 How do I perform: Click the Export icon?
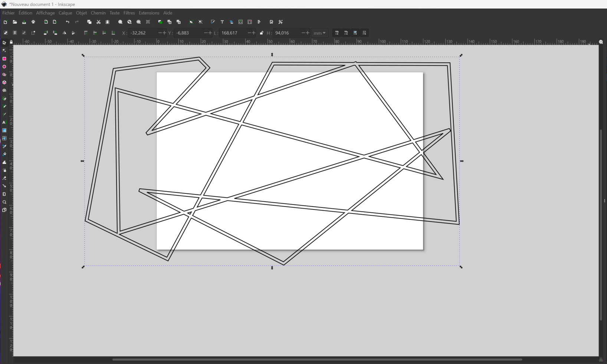point(55,22)
